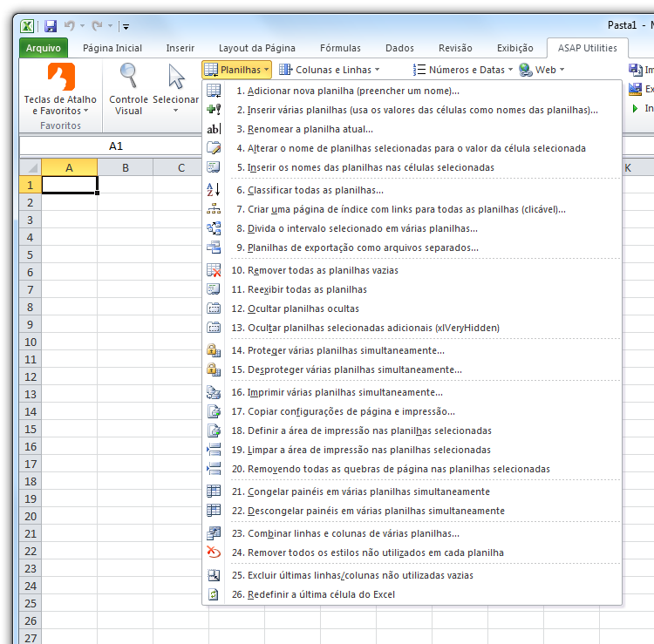654x644 pixels.
Task: Open the Planilhas dropdown button
Action: click(x=236, y=70)
